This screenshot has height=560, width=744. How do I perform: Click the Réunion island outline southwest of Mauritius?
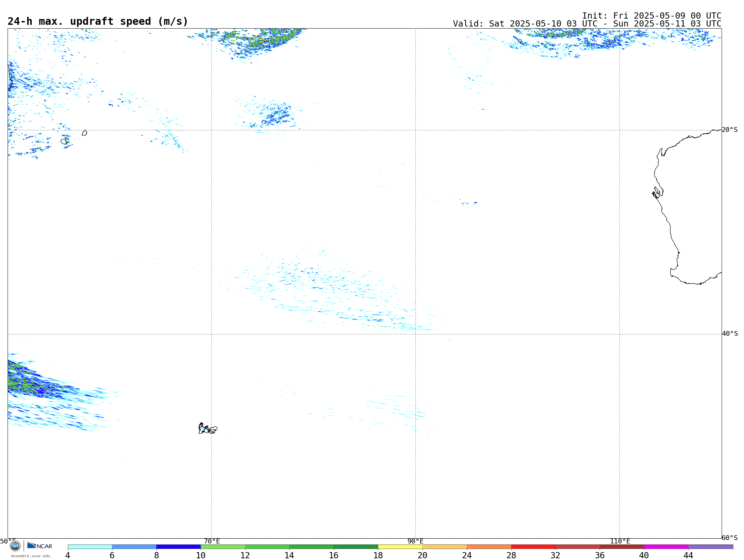[64, 142]
